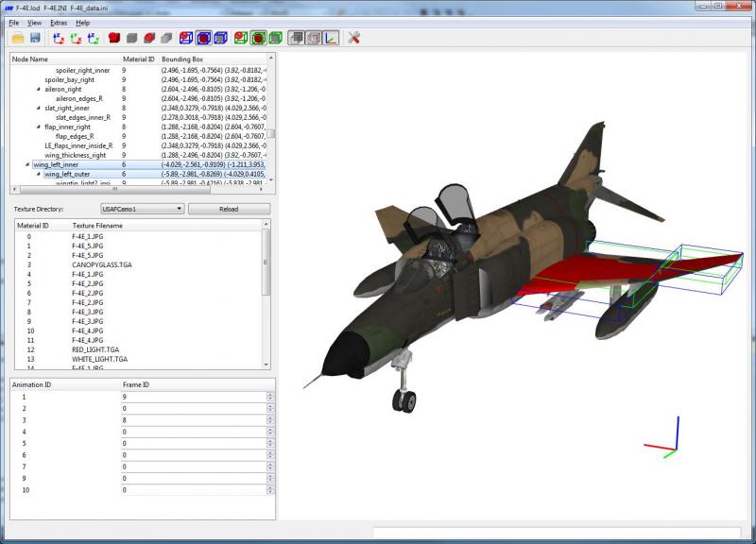Click Frame ID field for animation 3

(194, 420)
